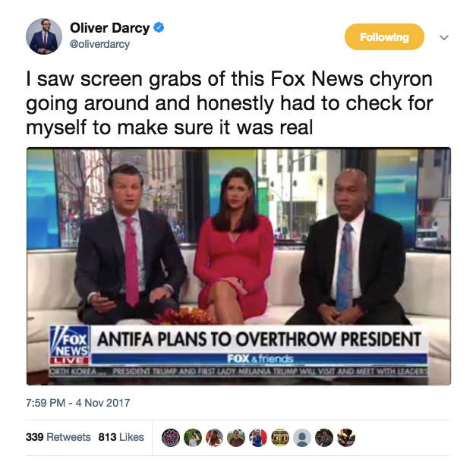Open the eighth liker avatar, dark portrait
The image size is (476, 459).
tap(324, 438)
